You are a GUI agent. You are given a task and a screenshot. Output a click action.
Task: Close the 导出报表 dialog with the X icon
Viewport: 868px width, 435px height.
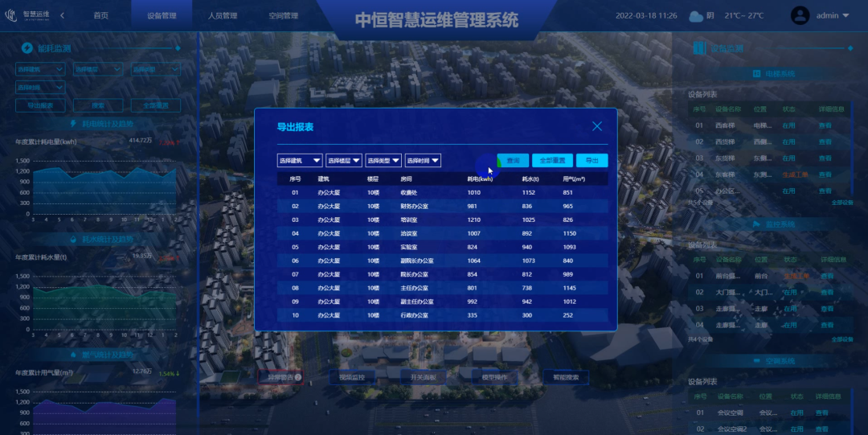point(596,126)
